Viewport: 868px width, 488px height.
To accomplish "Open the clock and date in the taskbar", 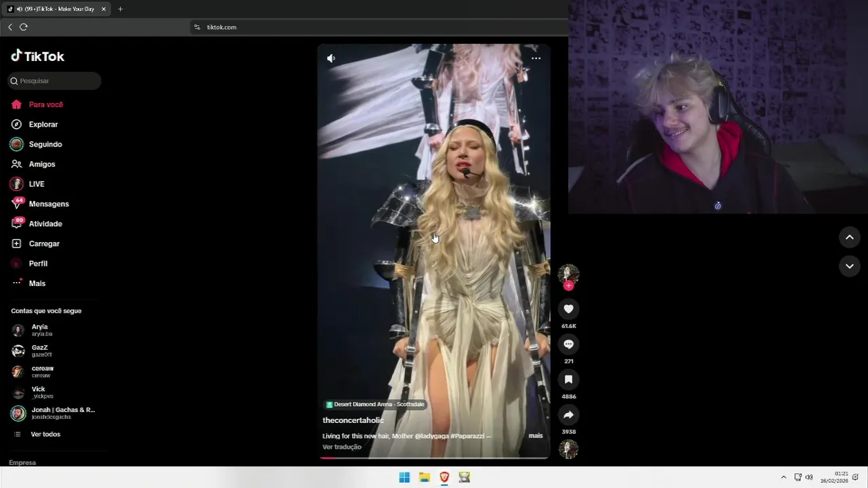I will [x=835, y=477].
